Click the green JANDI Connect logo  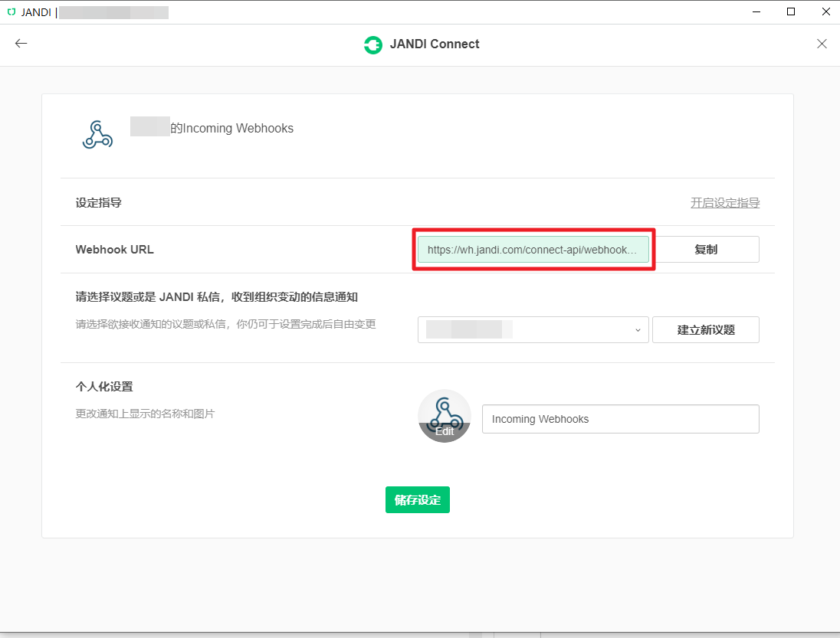point(372,44)
